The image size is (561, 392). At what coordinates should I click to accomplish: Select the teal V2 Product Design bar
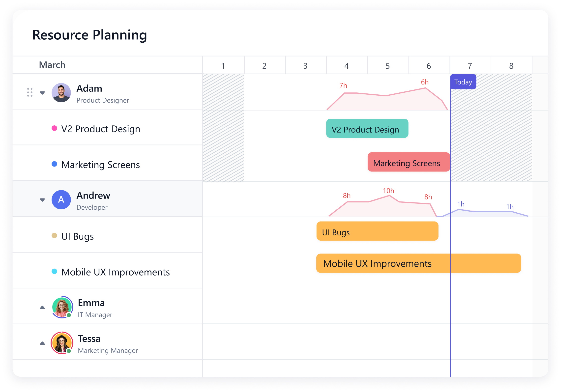367,129
